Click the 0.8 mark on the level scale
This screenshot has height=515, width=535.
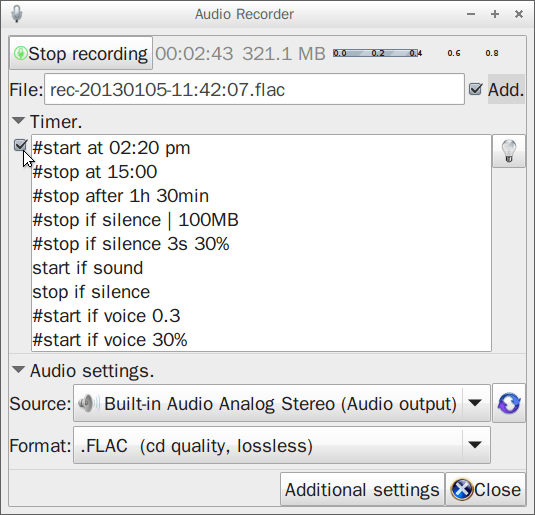tap(492, 53)
